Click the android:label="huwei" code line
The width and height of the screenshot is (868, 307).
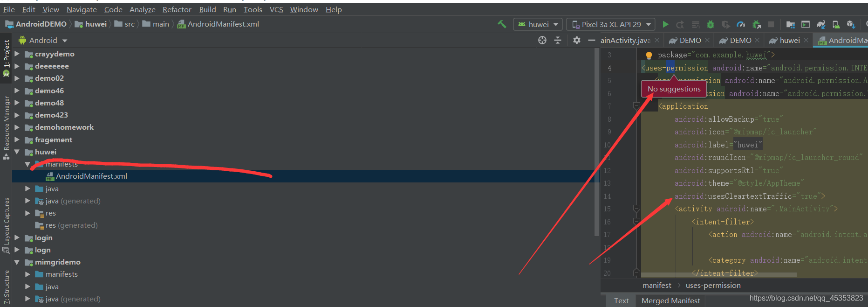[718, 145]
